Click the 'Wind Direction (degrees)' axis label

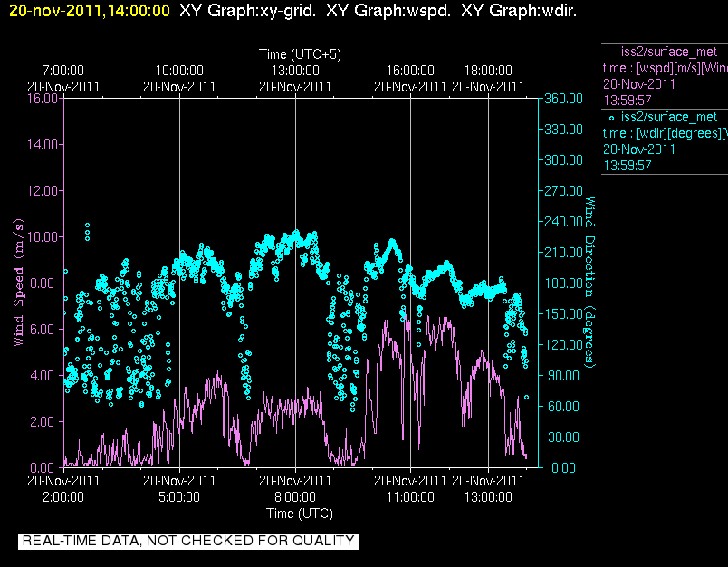pos(589,283)
